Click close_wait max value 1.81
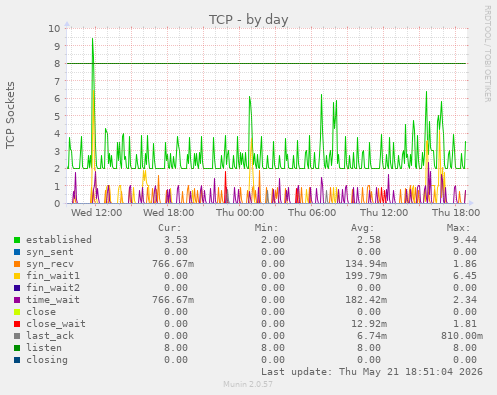497x395 pixels. pos(465,324)
